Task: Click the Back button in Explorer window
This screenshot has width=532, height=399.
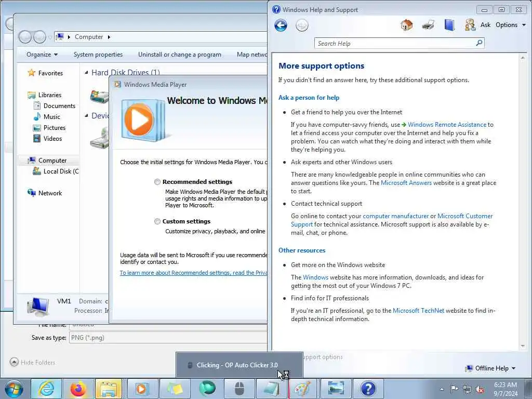Action: [x=25, y=37]
